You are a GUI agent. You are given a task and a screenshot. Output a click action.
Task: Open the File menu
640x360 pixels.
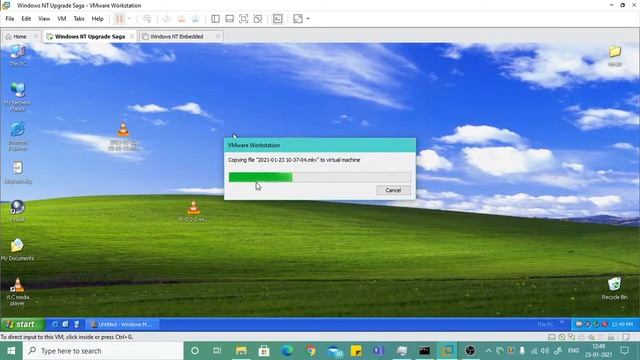[x=10, y=19]
